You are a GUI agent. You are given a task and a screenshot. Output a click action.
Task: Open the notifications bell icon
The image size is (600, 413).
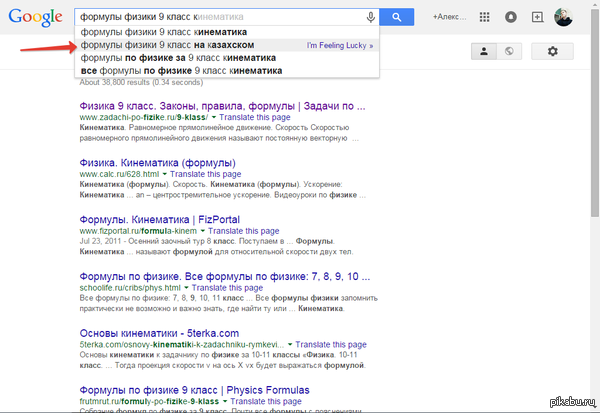coord(511,17)
